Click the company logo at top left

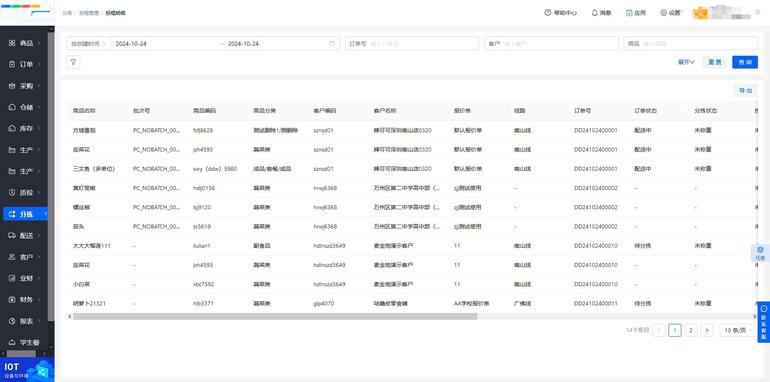(27, 12)
